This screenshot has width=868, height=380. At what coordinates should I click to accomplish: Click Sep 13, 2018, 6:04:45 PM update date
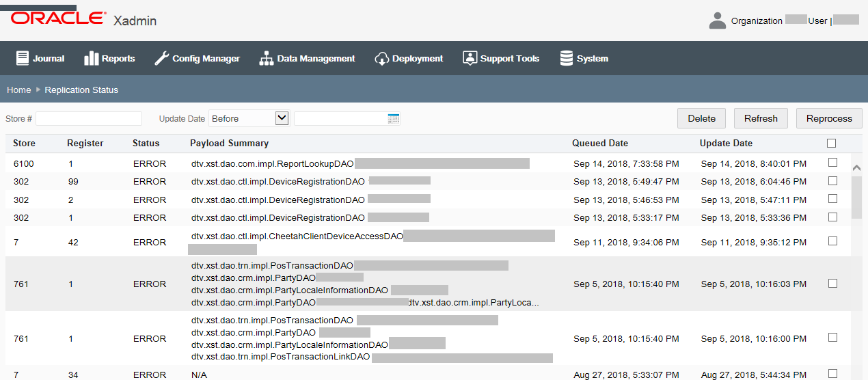pyautogui.click(x=754, y=182)
